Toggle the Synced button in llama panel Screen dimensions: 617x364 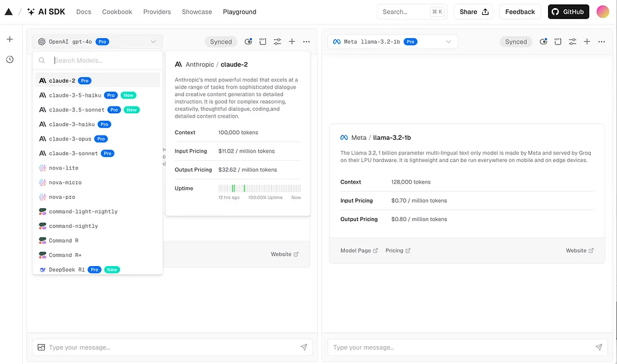tap(516, 42)
